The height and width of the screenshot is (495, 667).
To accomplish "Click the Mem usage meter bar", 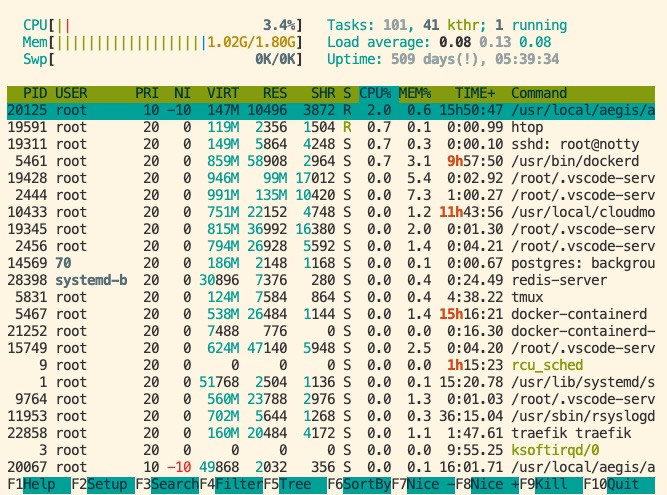I will click(x=162, y=42).
